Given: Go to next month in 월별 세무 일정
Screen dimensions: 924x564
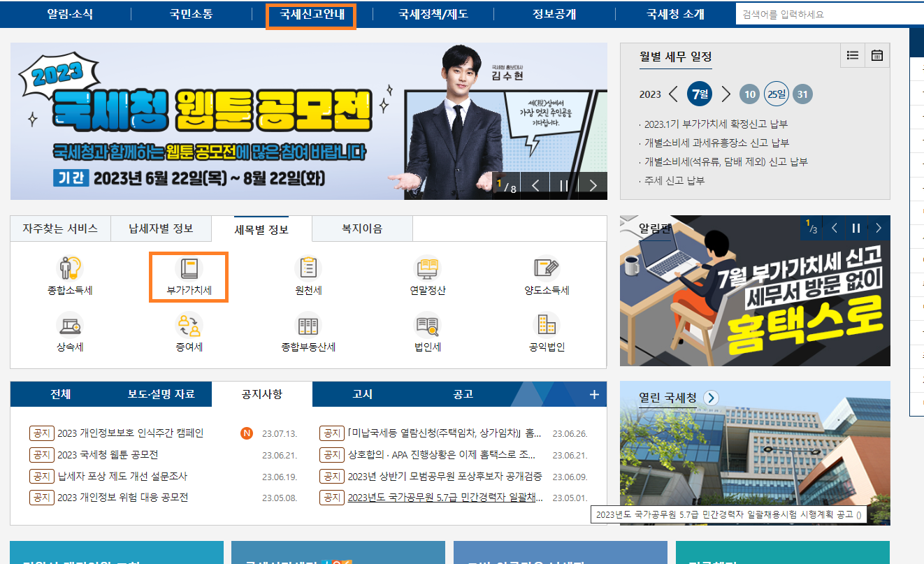Looking at the screenshot, I should [726, 94].
